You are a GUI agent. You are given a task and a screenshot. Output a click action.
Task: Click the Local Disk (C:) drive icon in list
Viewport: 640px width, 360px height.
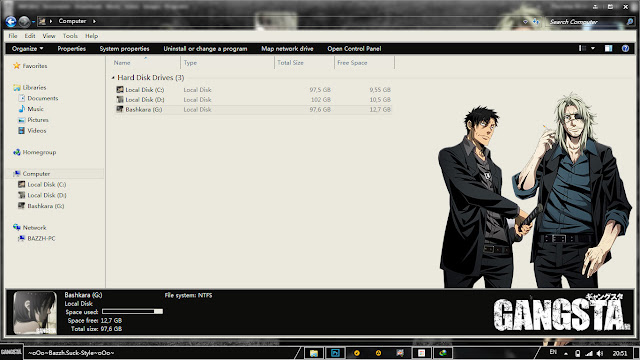(x=120, y=89)
